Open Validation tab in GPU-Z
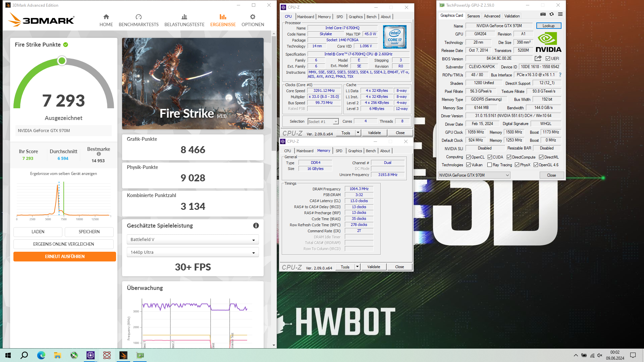 (512, 16)
